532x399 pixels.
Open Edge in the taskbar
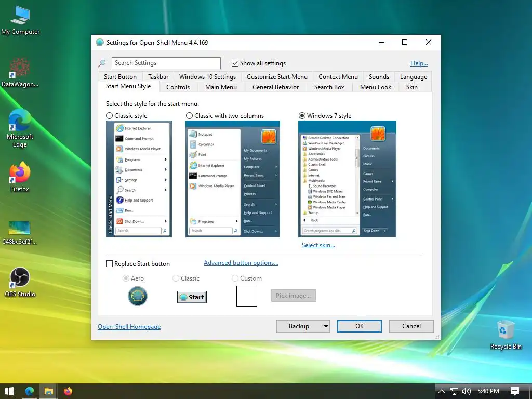tap(30, 391)
